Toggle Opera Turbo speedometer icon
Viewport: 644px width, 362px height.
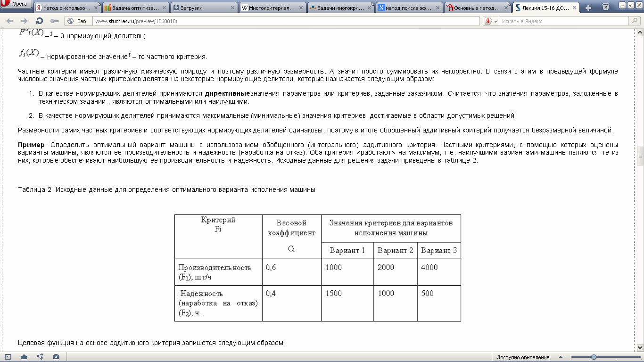click(x=56, y=357)
